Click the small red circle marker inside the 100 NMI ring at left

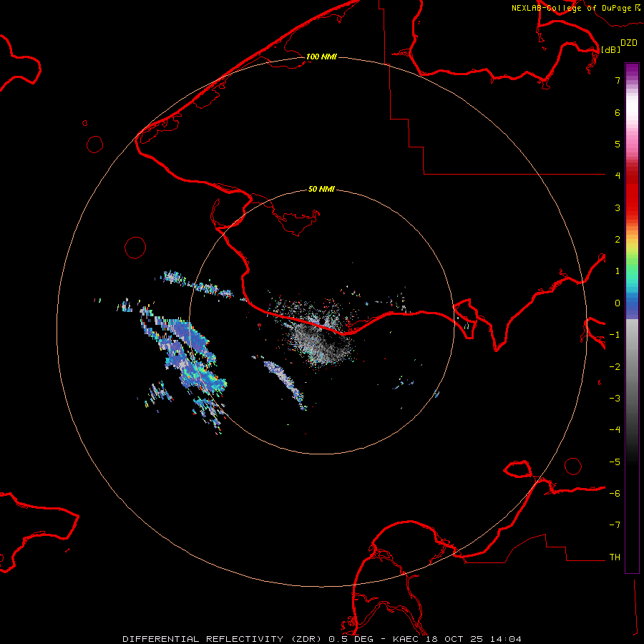(135, 248)
